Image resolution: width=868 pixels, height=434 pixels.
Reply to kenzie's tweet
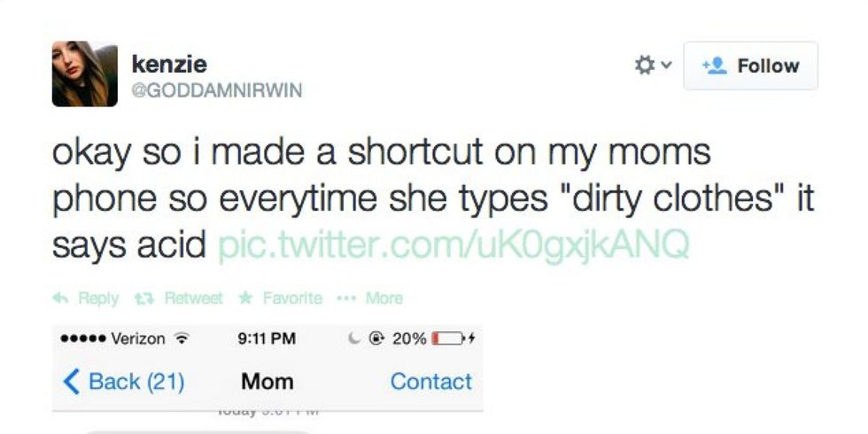point(86,298)
